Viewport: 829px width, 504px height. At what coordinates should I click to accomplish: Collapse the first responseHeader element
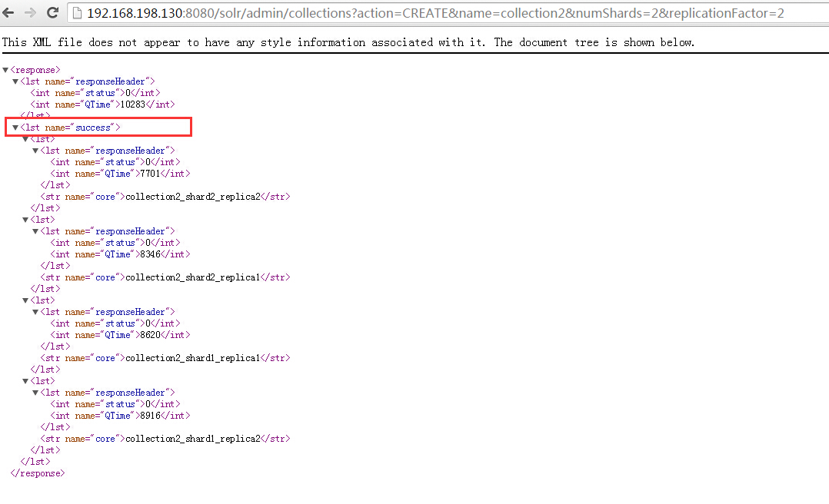click(14, 81)
